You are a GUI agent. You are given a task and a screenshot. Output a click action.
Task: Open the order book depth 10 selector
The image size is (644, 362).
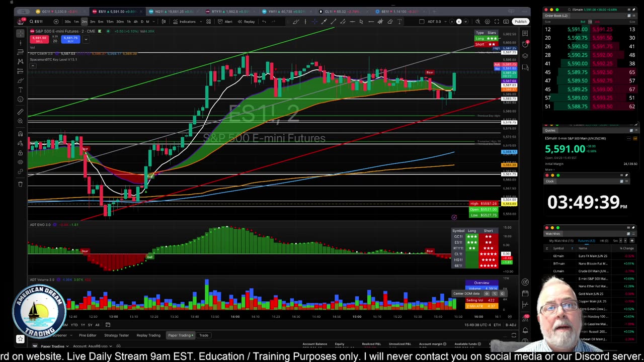(590, 22)
